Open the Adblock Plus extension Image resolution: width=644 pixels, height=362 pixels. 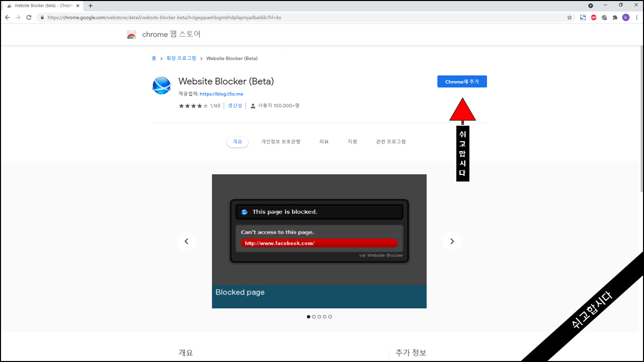[x=594, y=17]
